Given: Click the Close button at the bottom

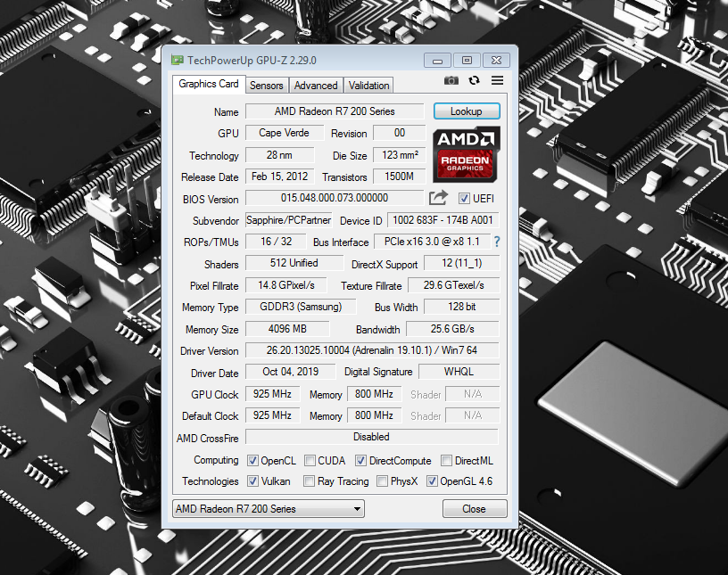Looking at the screenshot, I should [475, 509].
